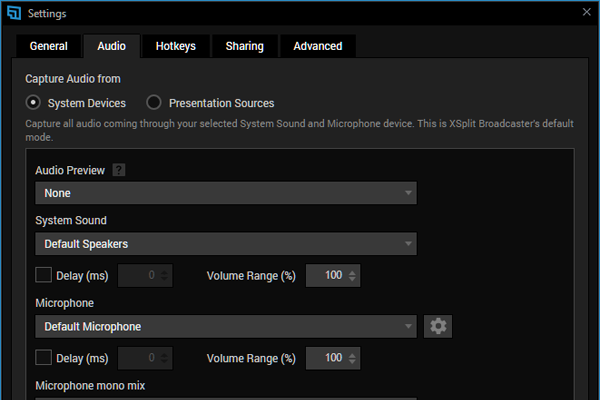Switch to the General tab
This screenshot has height=400, width=600.
point(48,46)
